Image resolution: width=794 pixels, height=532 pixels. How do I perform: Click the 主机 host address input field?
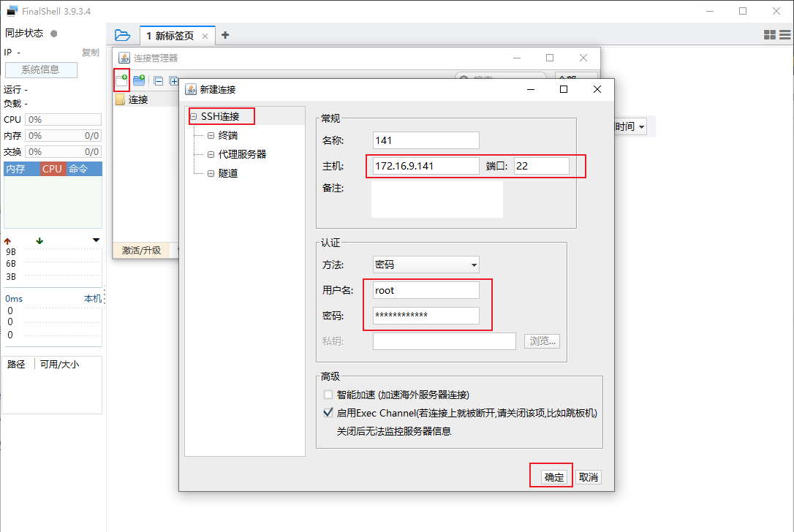pyautogui.click(x=424, y=166)
